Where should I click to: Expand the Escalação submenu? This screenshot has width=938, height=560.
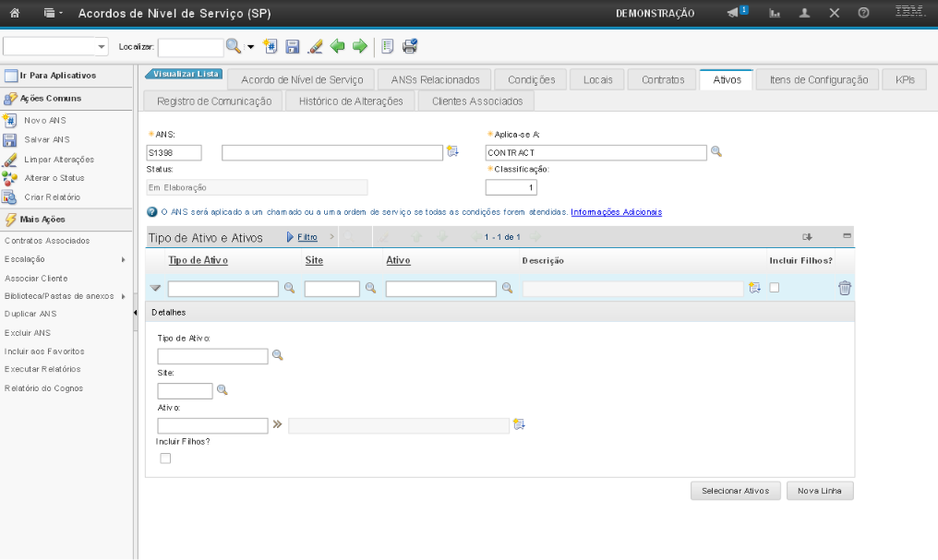(x=123, y=260)
